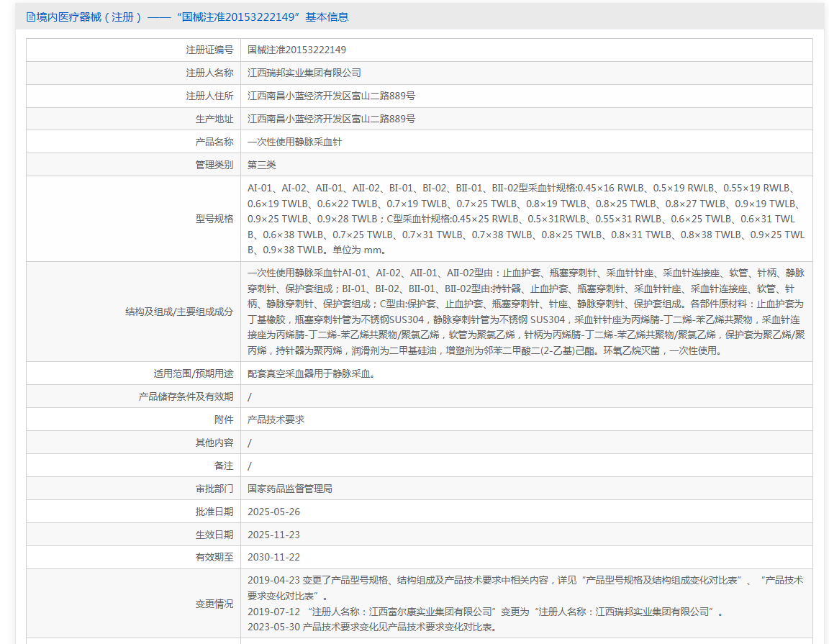Click the 注册人名称 label

209,73
